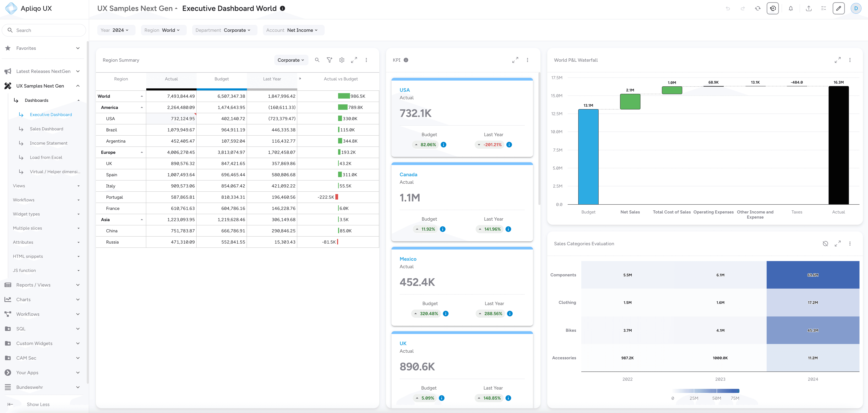Click the refresh data icon in top toolbar
Screen dimensions: 868x413
(x=757, y=8)
